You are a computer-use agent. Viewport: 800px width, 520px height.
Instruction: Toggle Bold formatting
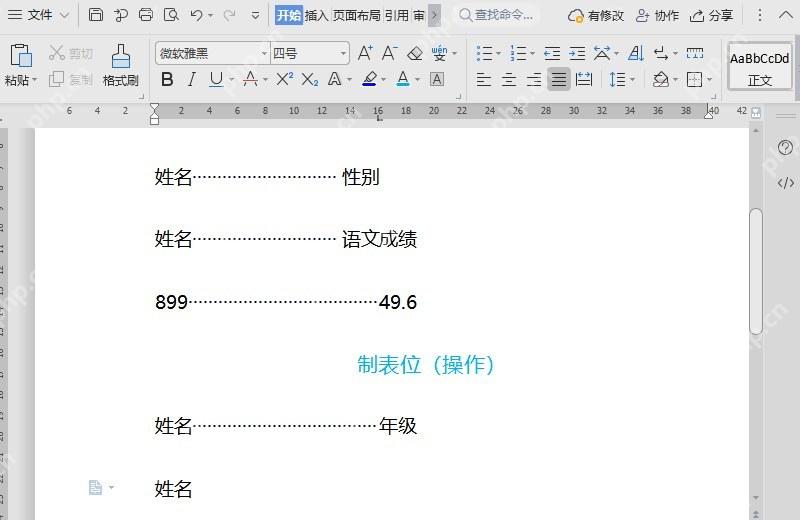[167, 79]
